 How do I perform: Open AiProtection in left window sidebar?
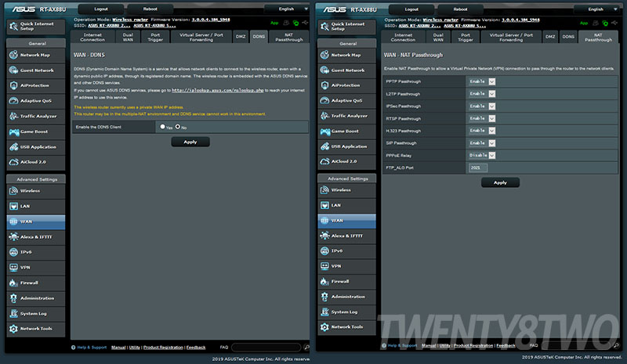click(x=36, y=85)
